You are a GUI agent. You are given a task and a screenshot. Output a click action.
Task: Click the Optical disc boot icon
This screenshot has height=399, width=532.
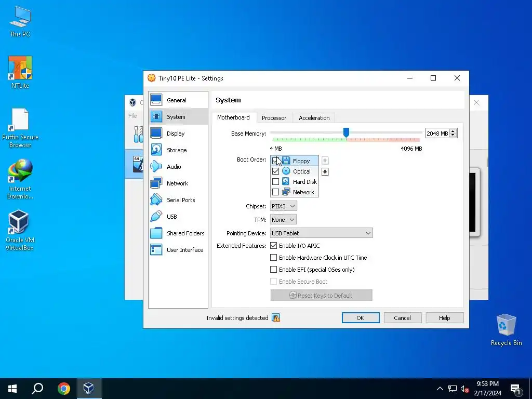[286, 171]
